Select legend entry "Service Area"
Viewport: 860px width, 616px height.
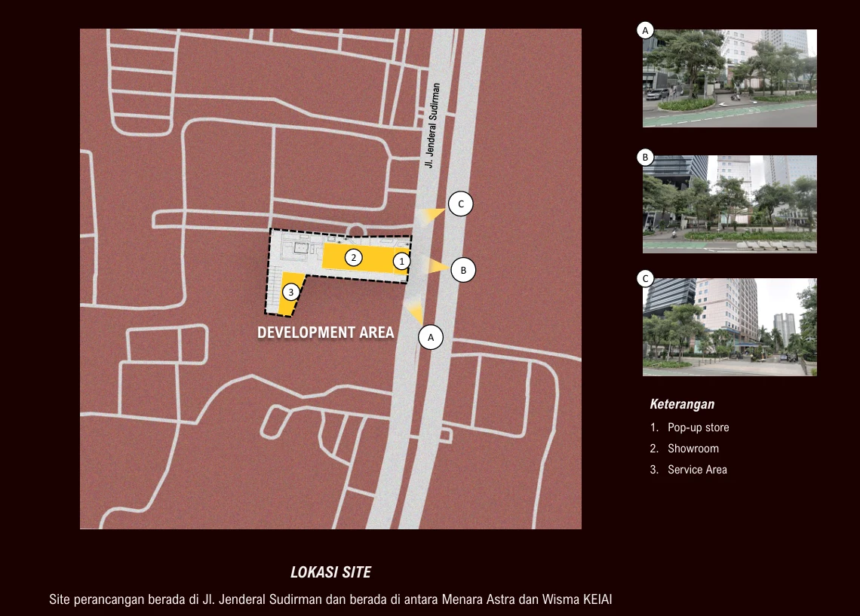pos(697,470)
